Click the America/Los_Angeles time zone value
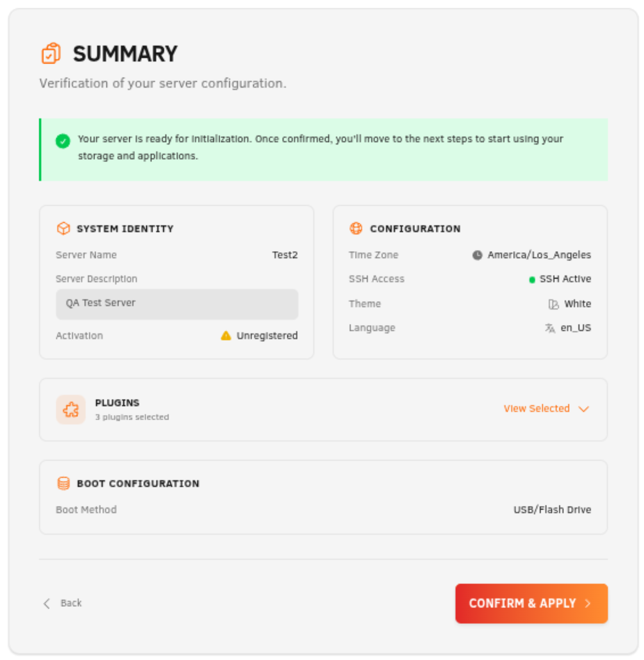This screenshot has height=660, width=644. coord(539,255)
